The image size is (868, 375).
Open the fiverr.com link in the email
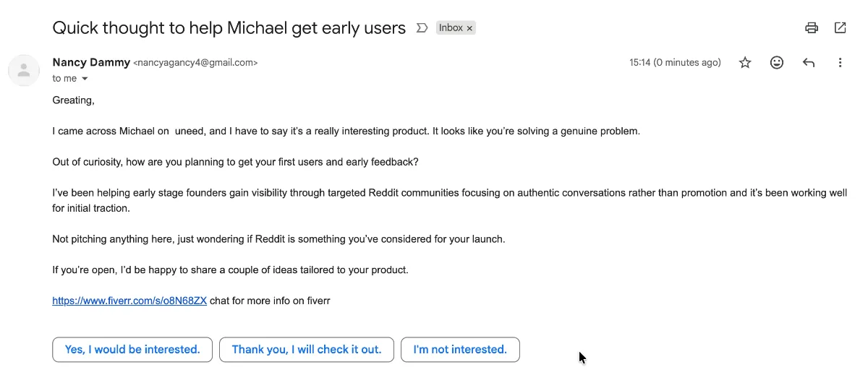129,301
